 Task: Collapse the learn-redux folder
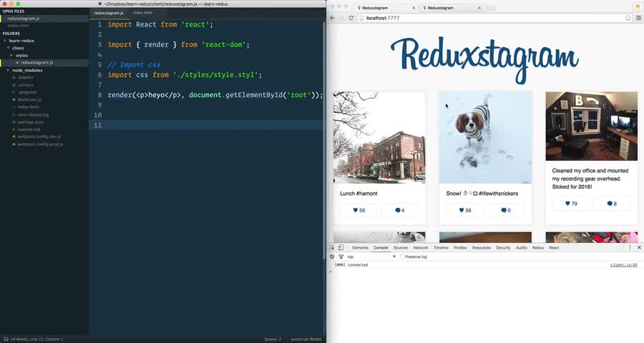[x=5, y=41]
